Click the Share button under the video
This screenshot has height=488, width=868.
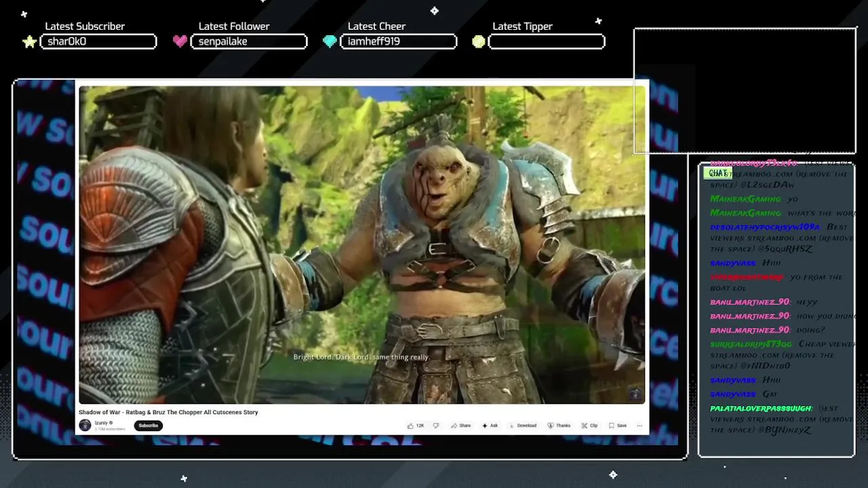click(x=460, y=426)
